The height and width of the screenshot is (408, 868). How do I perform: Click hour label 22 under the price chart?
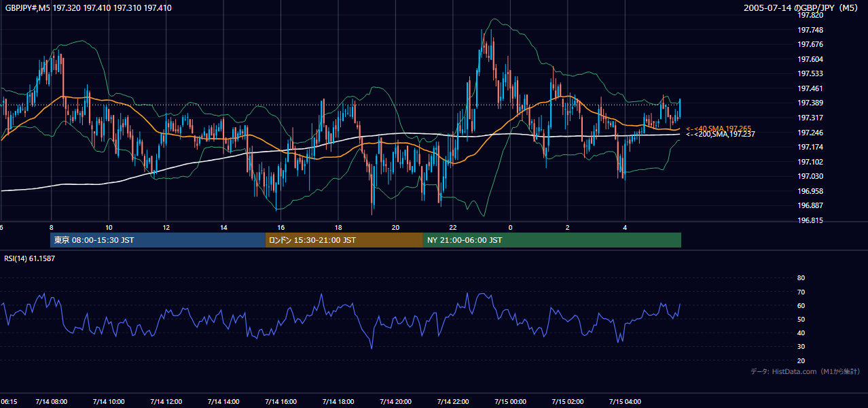[453, 227]
